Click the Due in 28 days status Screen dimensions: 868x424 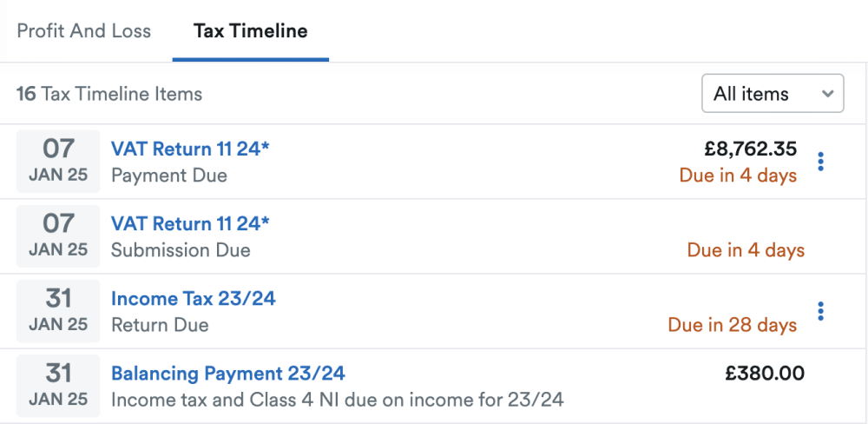pos(732,325)
